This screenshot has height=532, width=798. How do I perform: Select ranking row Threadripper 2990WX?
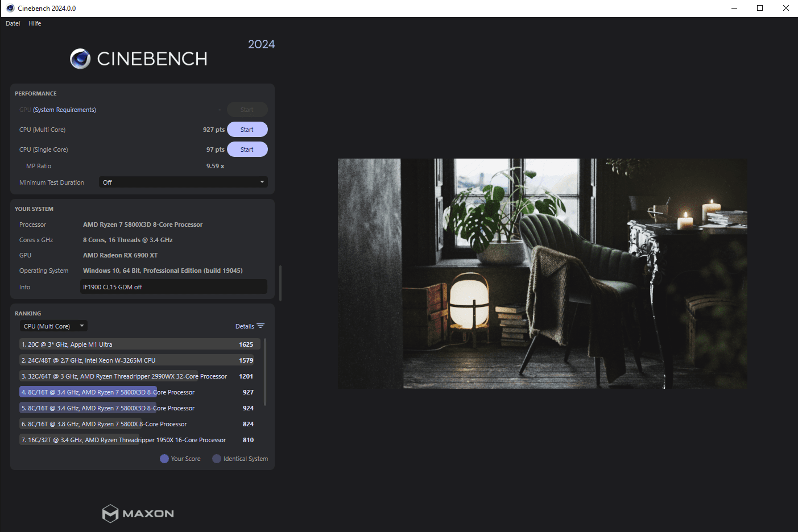pos(140,376)
